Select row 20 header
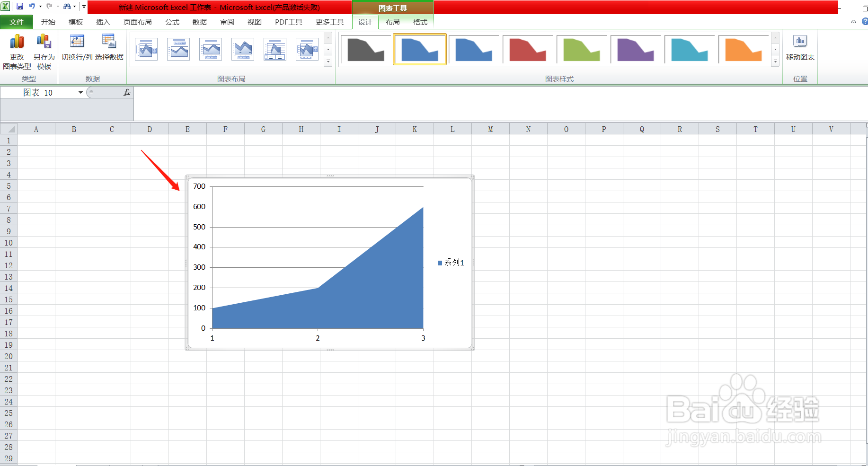 click(9, 356)
